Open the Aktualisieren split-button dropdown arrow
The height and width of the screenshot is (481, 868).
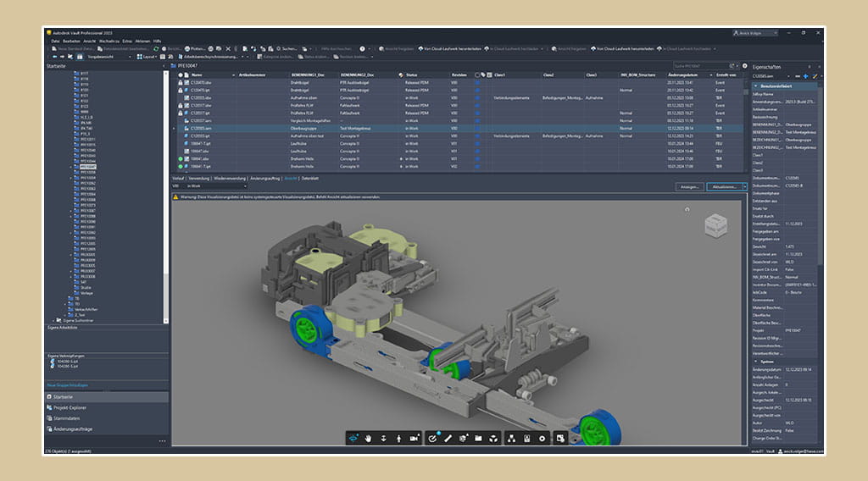click(743, 186)
